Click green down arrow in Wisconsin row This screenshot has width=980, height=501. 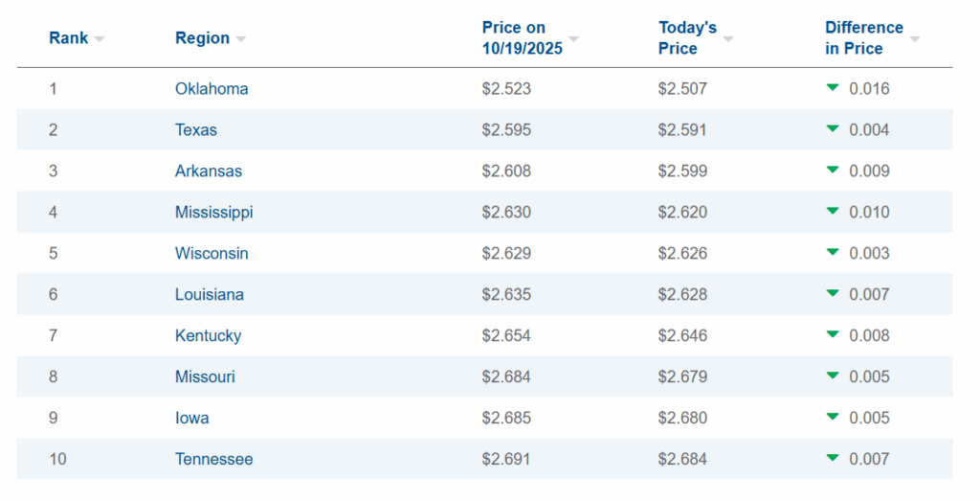click(x=833, y=252)
